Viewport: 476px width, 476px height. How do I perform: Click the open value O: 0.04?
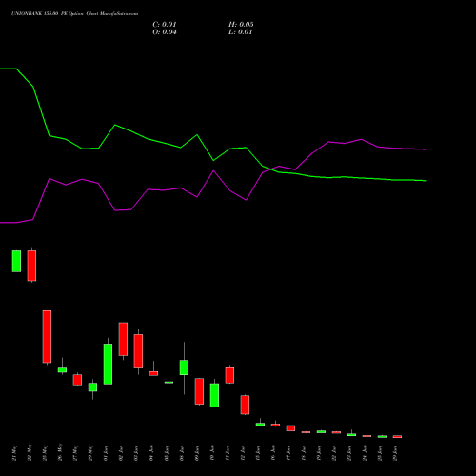click(165, 32)
